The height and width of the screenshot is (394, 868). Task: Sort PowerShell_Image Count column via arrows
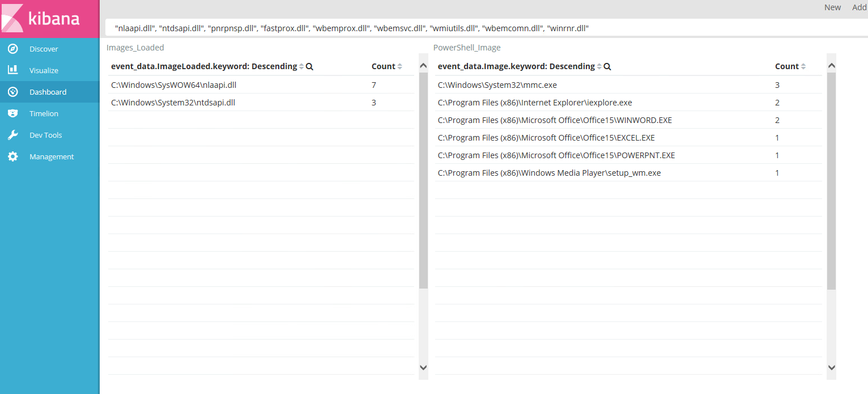coord(803,66)
